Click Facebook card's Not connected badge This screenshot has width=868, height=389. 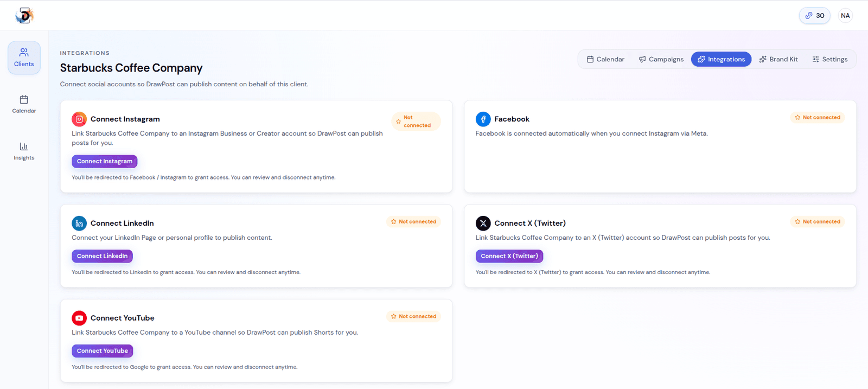click(818, 117)
